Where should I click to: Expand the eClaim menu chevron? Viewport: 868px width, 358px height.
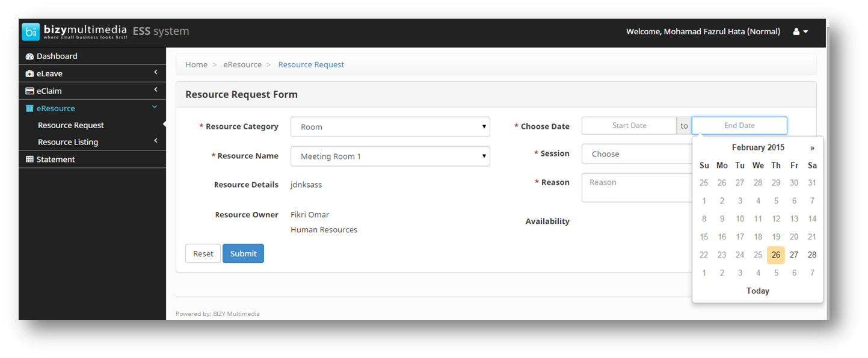click(x=155, y=90)
